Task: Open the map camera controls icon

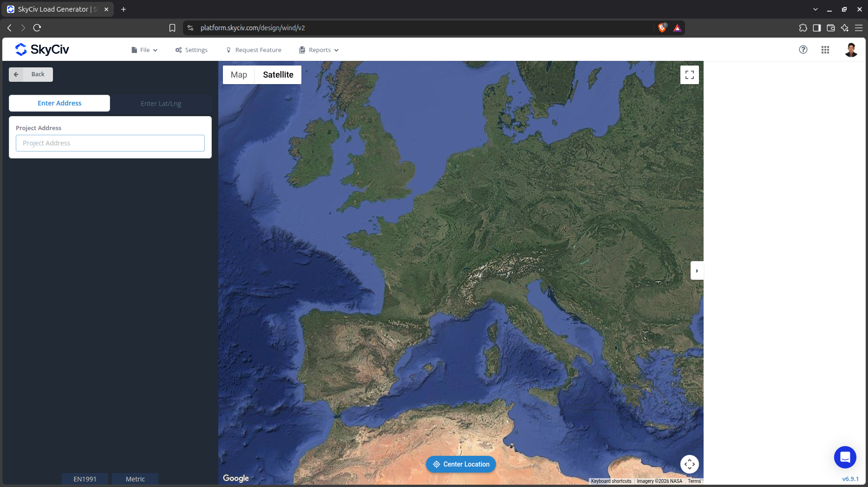Action: pyautogui.click(x=690, y=464)
